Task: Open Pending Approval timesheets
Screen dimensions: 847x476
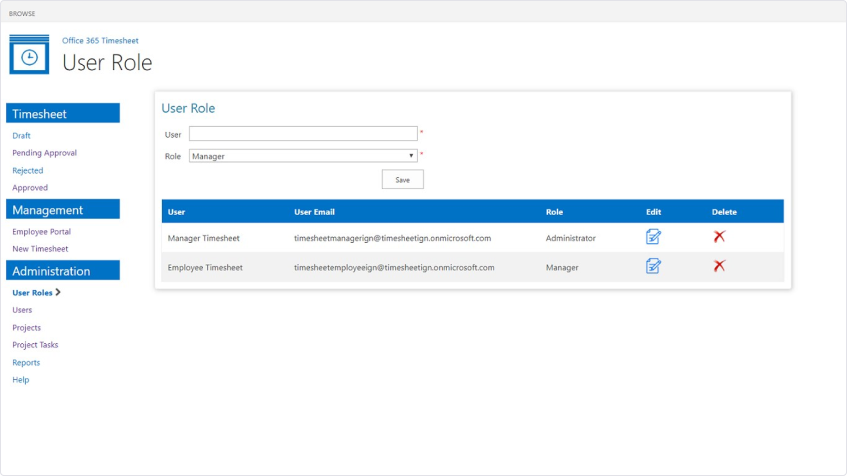Action: tap(44, 153)
